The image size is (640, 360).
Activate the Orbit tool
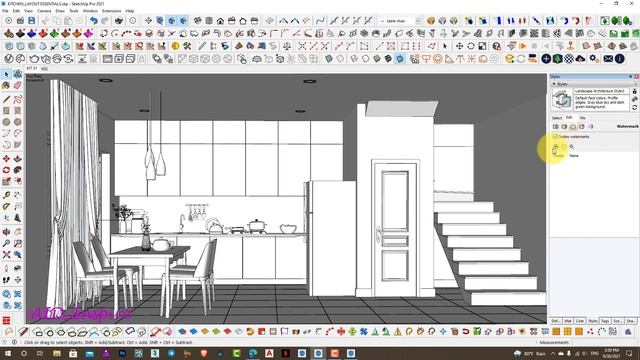click(6, 232)
